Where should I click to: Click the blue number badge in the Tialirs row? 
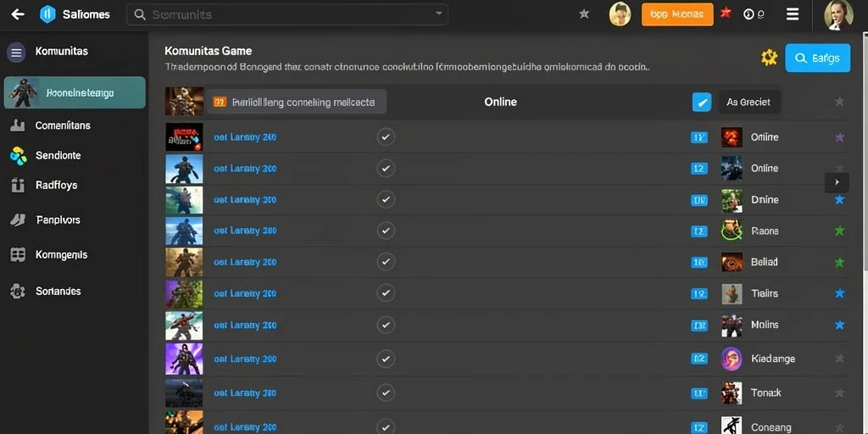click(699, 293)
